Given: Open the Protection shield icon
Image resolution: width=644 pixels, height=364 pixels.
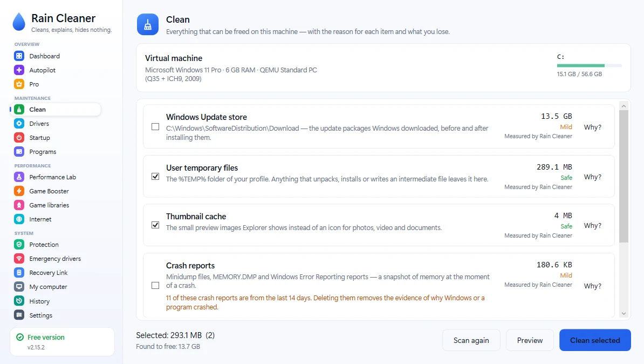Looking at the screenshot, I should click(19, 244).
